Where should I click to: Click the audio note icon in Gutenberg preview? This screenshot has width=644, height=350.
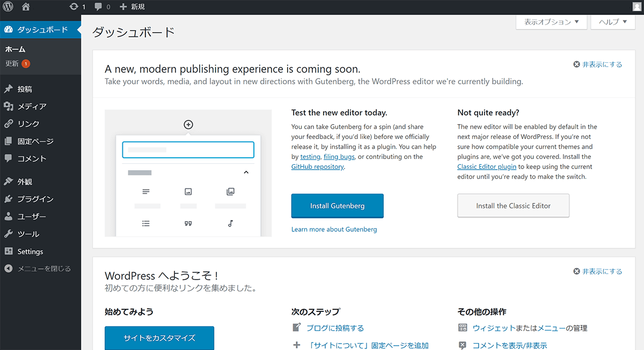pyautogui.click(x=231, y=224)
